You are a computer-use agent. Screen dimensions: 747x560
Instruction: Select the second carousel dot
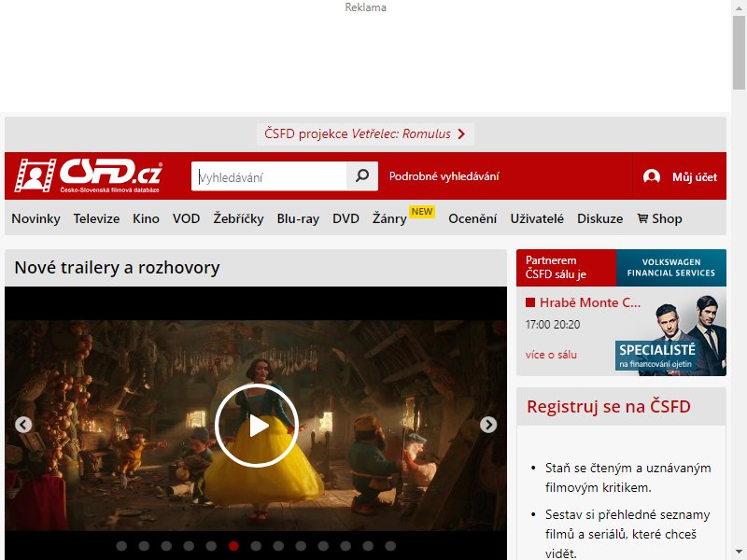[144, 546]
